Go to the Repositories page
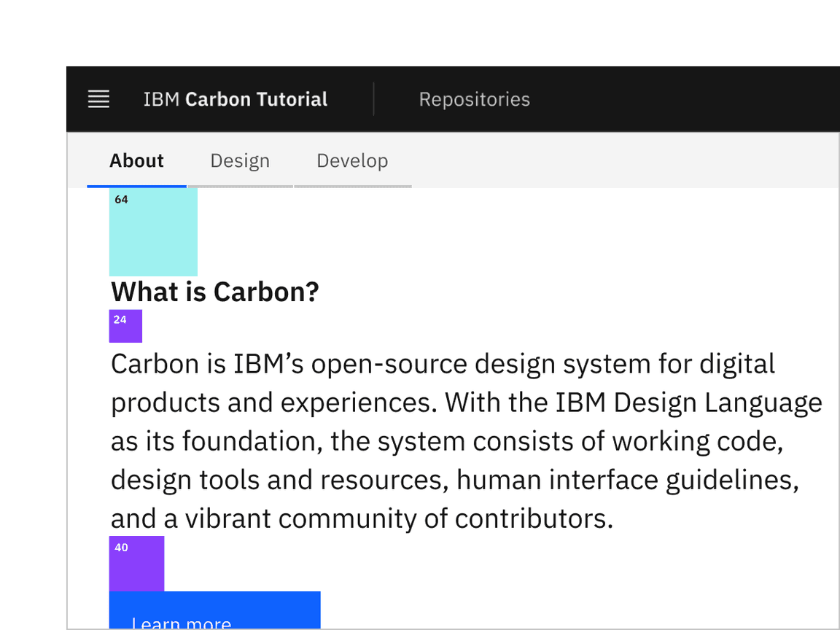Image resolution: width=840 pixels, height=630 pixels. (474, 99)
